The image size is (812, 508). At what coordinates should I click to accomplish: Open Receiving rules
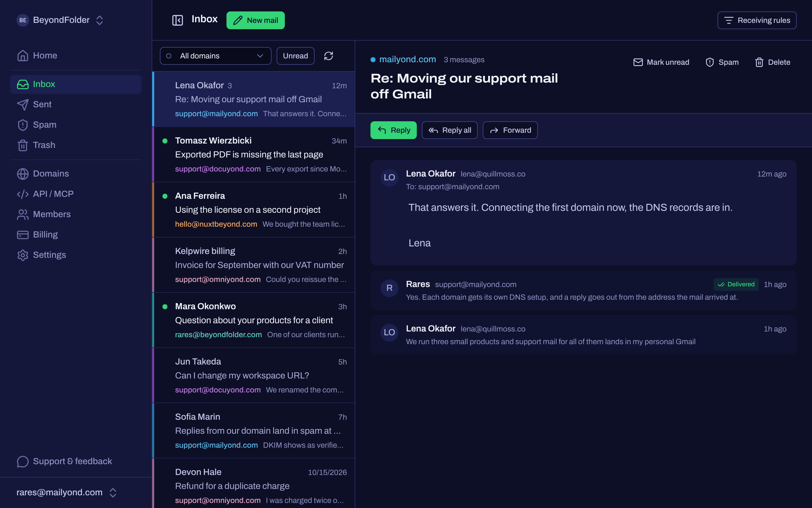(x=756, y=20)
